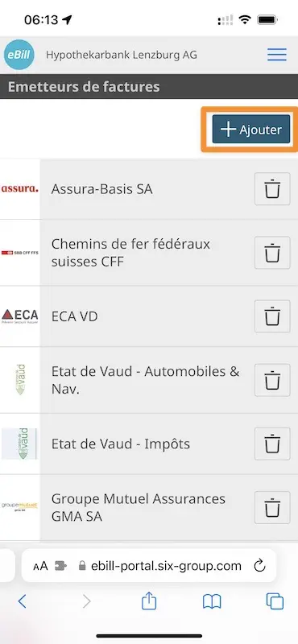
Task: Open the Safari share sheet
Action: pos(149,601)
